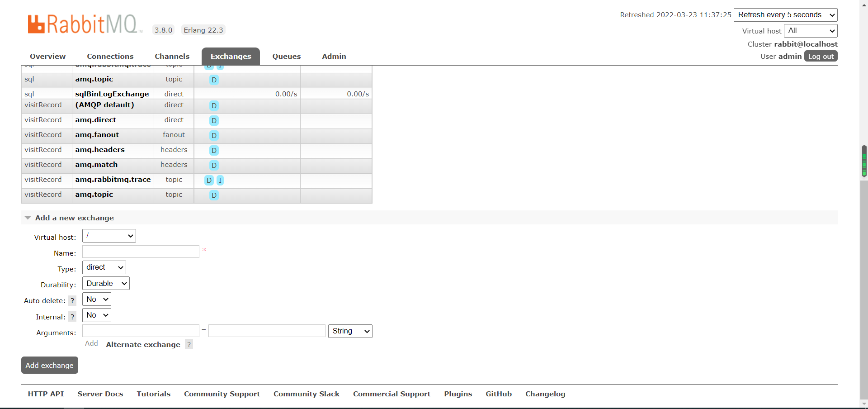Click D badge in visitRecord amq.topic row
Image resolution: width=868 pixels, height=409 pixels.
214,195
